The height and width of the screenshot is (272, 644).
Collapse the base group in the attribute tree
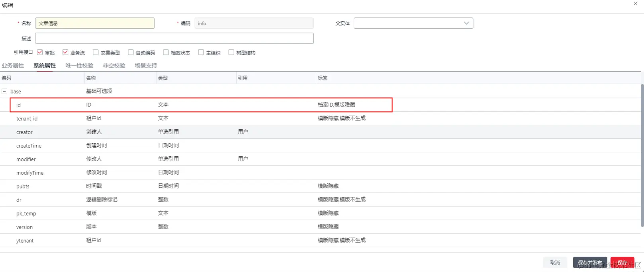4,91
